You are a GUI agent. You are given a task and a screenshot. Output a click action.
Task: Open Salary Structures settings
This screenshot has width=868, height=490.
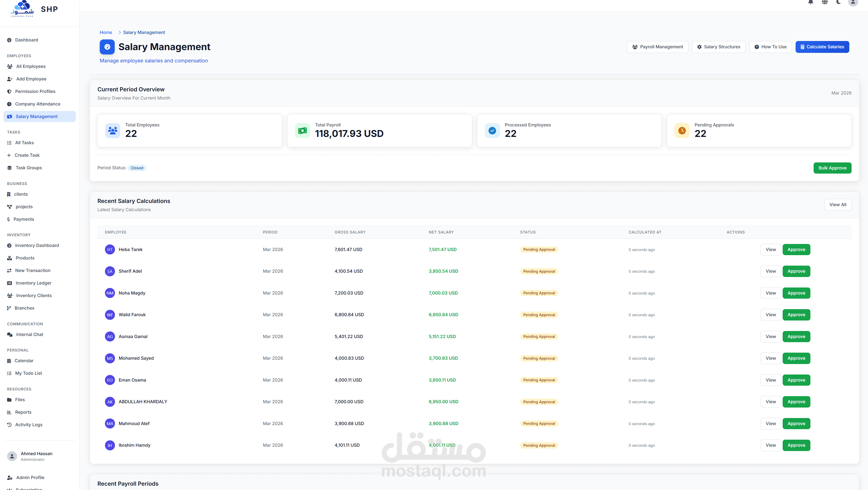pos(718,47)
